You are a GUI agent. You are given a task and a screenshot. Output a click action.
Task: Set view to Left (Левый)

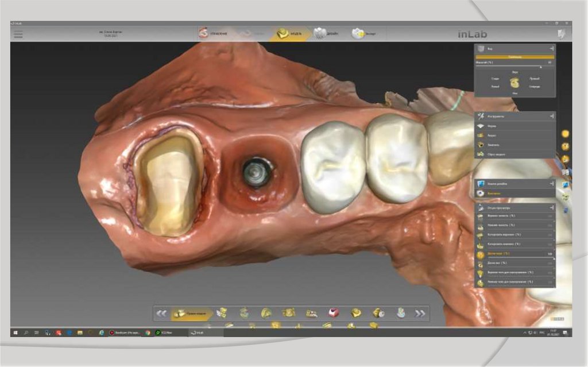[495, 86]
